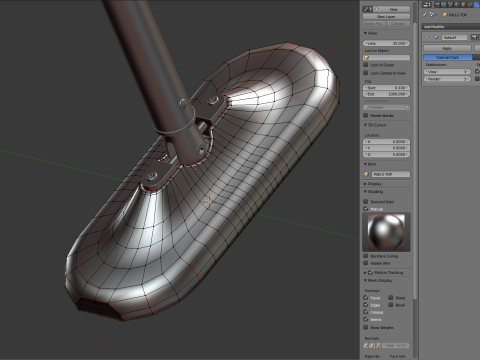Open the Local Camera dropdown
This screenshot has height=360, width=480.
pyautogui.click(x=386, y=107)
